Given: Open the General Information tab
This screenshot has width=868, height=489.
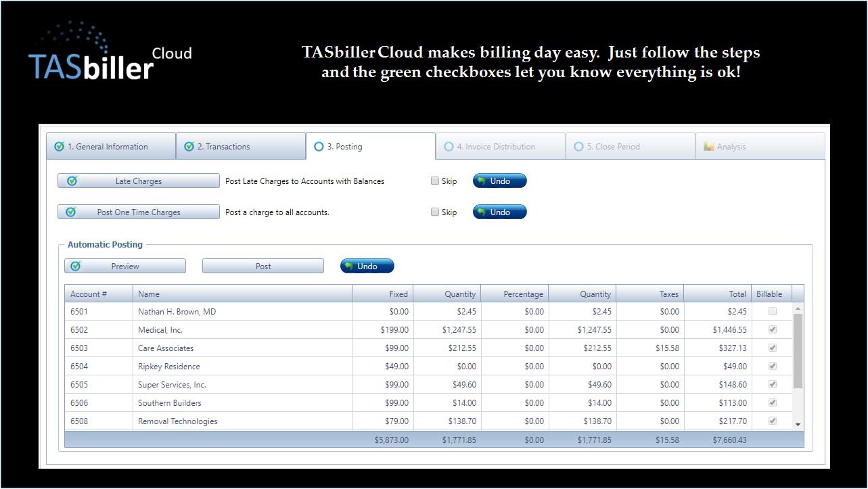Looking at the screenshot, I should tap(111, 146).
